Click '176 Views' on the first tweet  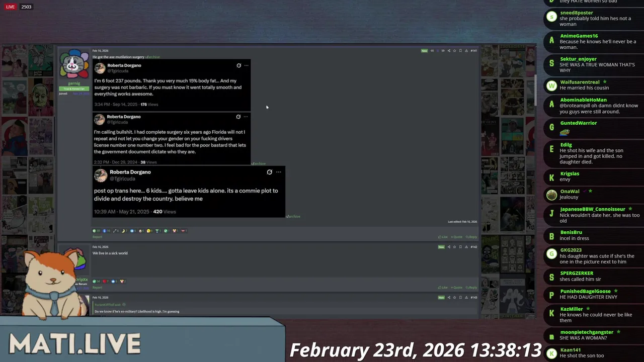pos(149,105)
